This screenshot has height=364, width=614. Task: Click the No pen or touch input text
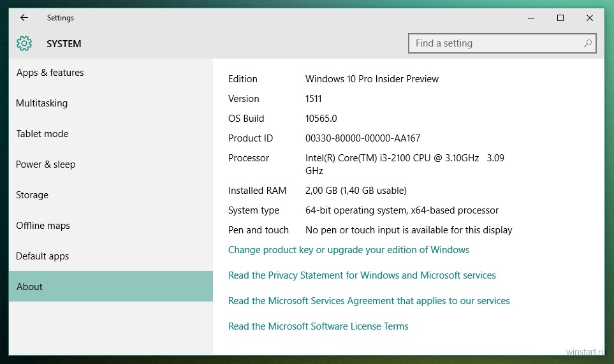tap(409, 230)
